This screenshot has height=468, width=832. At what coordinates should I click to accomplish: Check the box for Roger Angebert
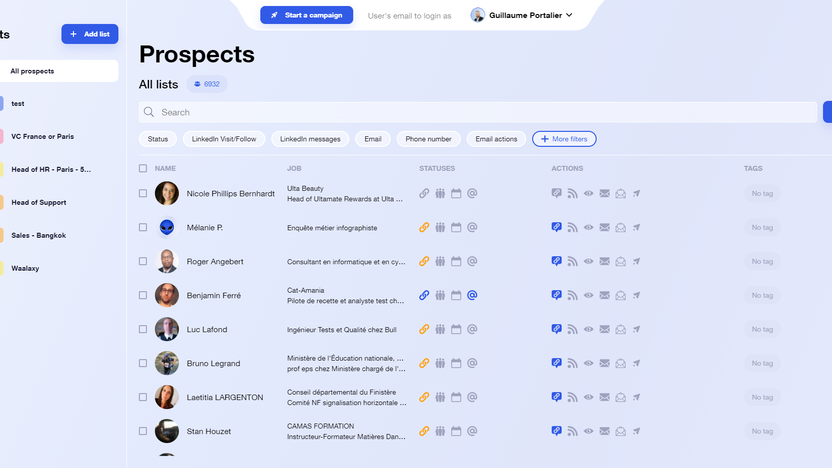pos(143,262)
